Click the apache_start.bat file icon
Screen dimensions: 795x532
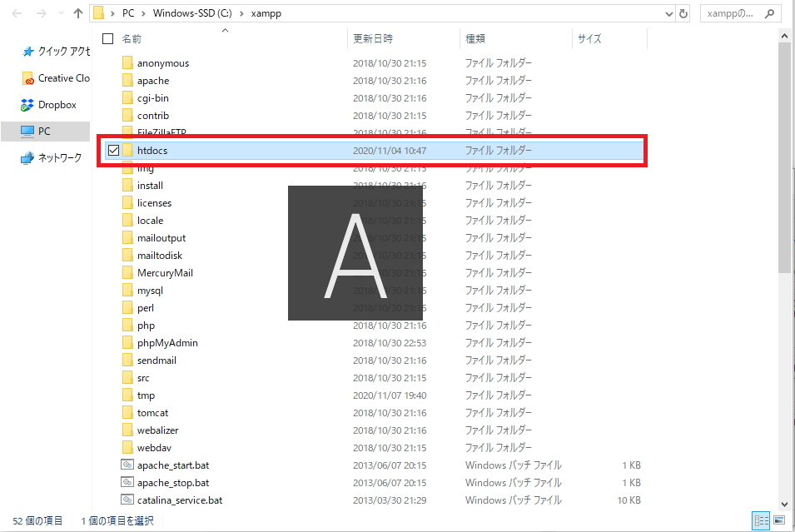[127, 465]
